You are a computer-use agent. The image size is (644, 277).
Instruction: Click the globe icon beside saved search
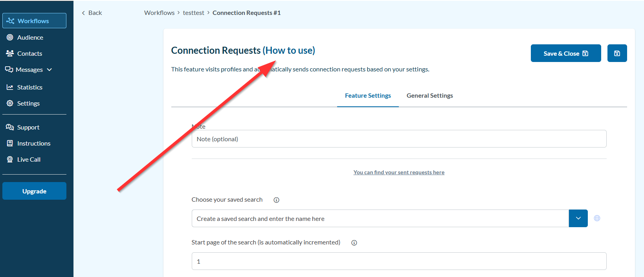coord(597,218)
